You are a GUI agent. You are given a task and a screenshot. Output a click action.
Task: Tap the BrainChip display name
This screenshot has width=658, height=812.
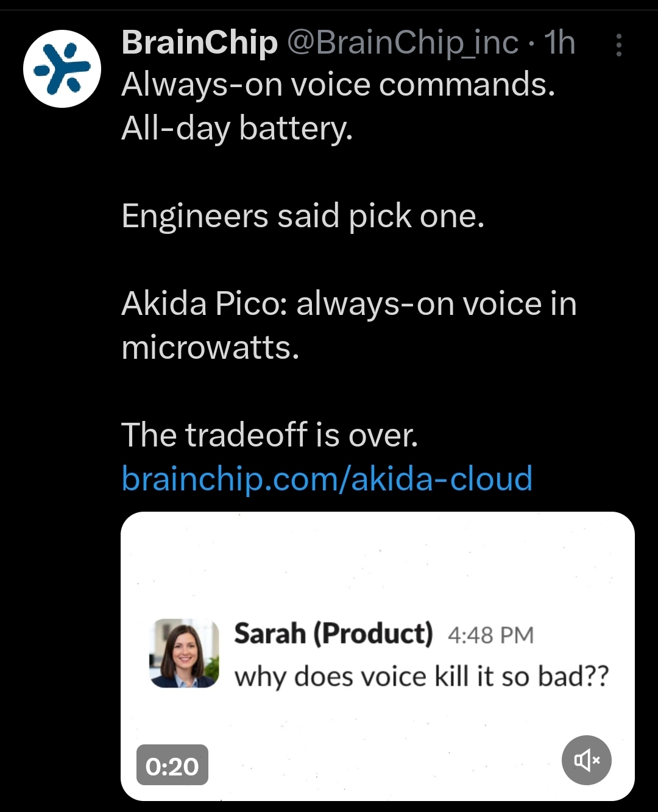(x=199, y=43)
